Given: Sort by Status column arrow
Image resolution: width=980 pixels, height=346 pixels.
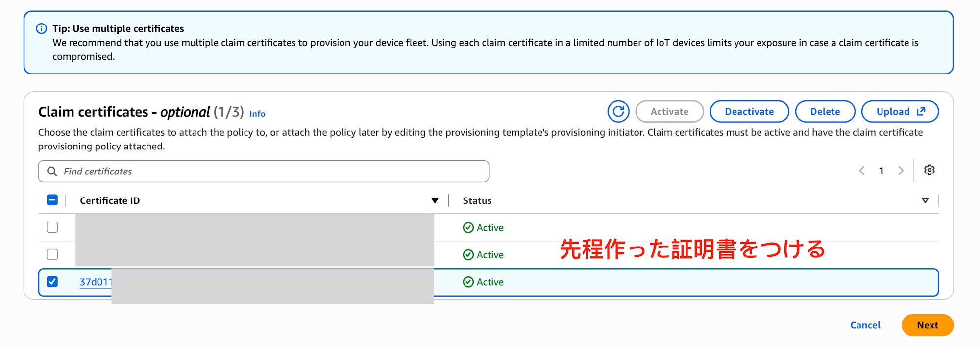Looking at the screenshot, I should 925,200.
